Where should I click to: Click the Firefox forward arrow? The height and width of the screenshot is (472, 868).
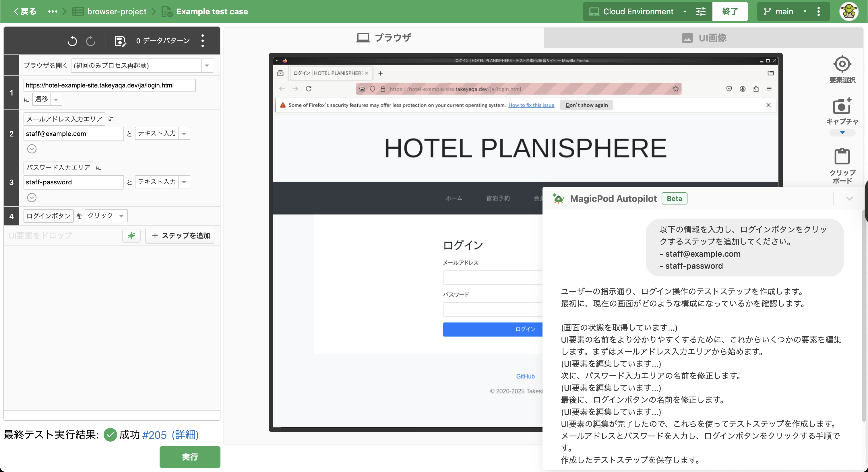pos(295,89)
